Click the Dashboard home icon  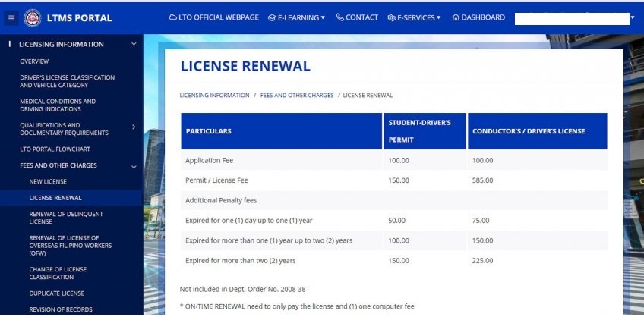456,17
